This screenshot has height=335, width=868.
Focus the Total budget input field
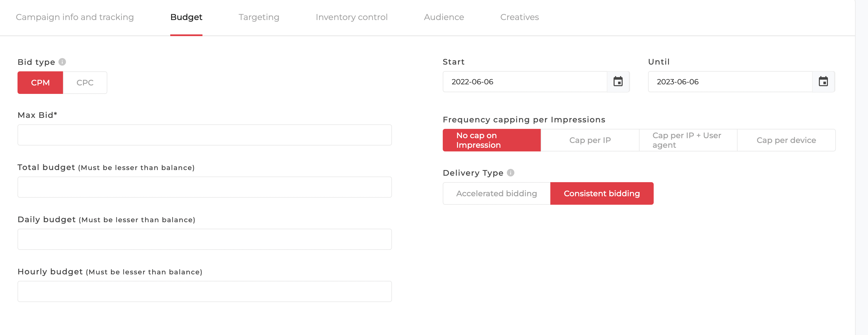pyautogui.click(x=204, y=187)
